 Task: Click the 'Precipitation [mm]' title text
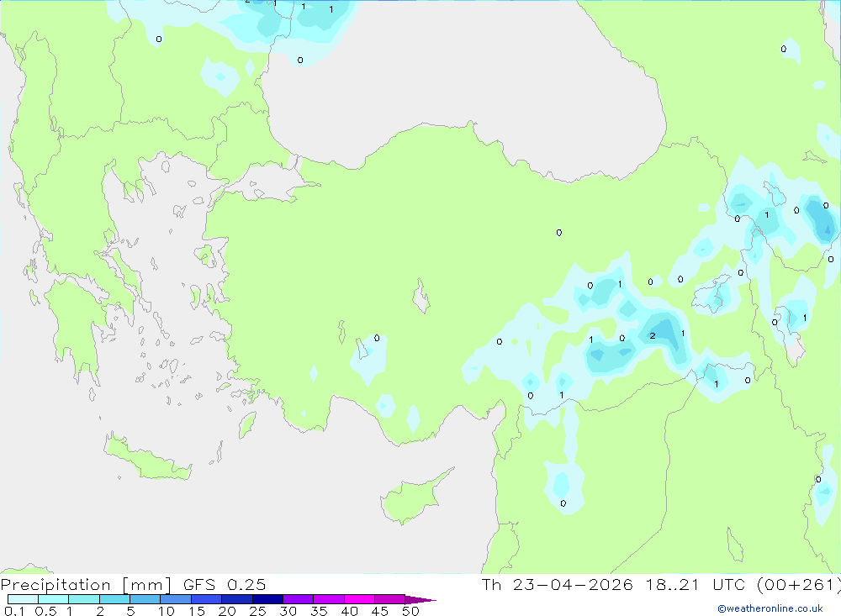(x=86, y=585)
